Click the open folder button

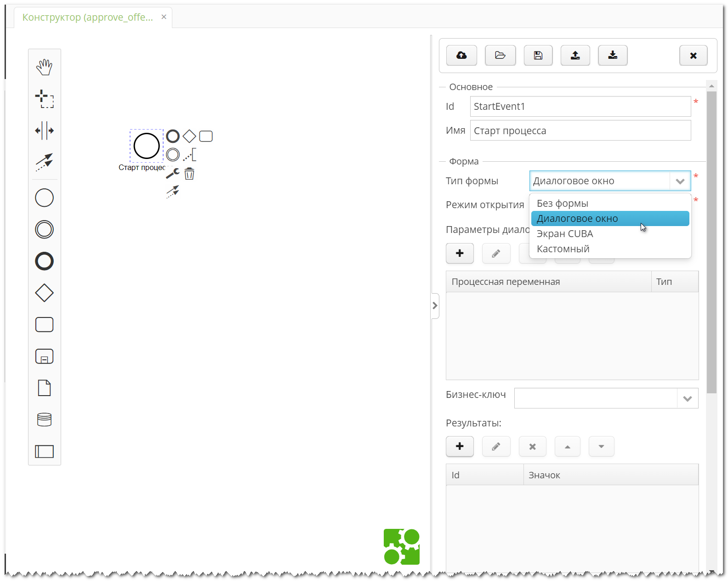500,56
